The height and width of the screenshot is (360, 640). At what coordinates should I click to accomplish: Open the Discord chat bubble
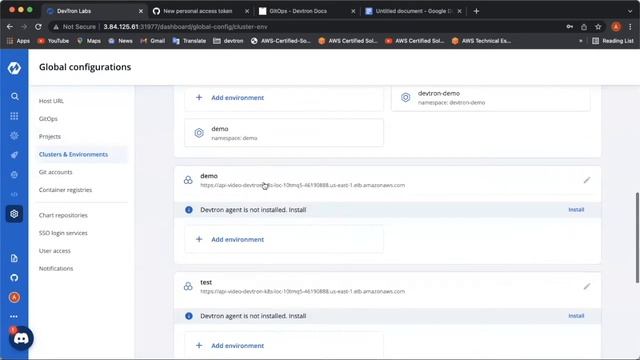pos(21,338)
